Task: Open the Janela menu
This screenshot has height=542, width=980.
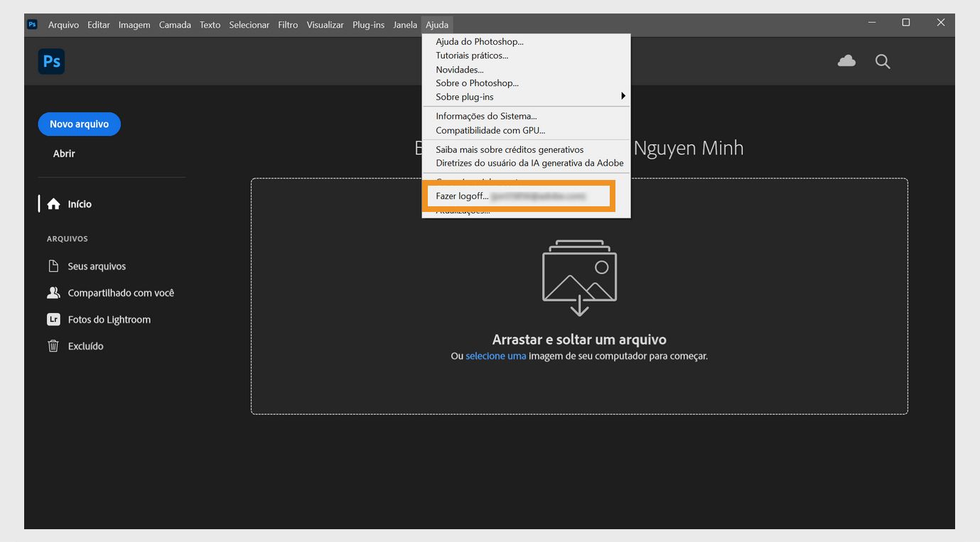Action: pyautogui.click(x=405, y=25)
